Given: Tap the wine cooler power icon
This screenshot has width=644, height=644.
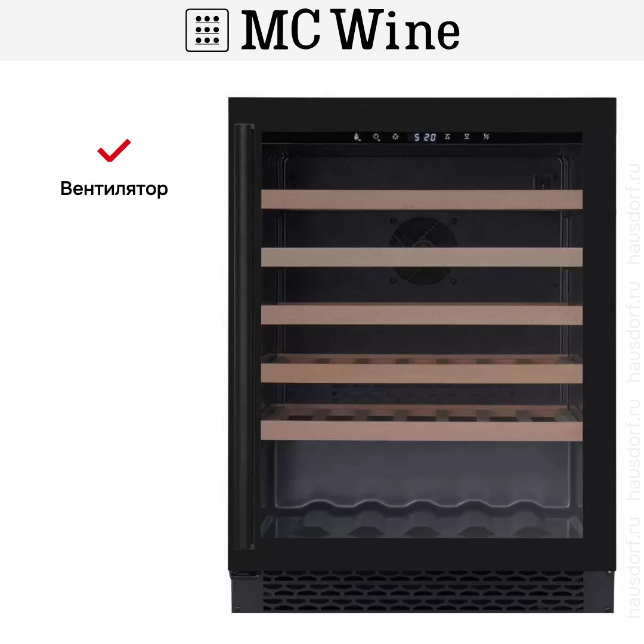Looking at the screenshot, I should 376,137.
